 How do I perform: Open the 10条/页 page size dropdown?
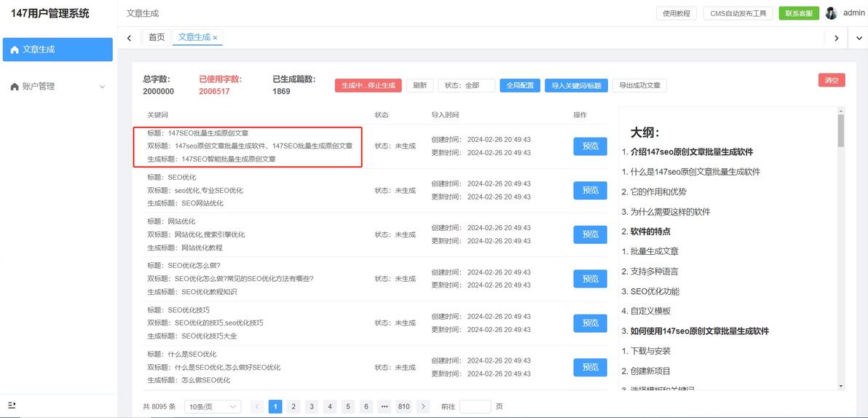pos(213,406)
